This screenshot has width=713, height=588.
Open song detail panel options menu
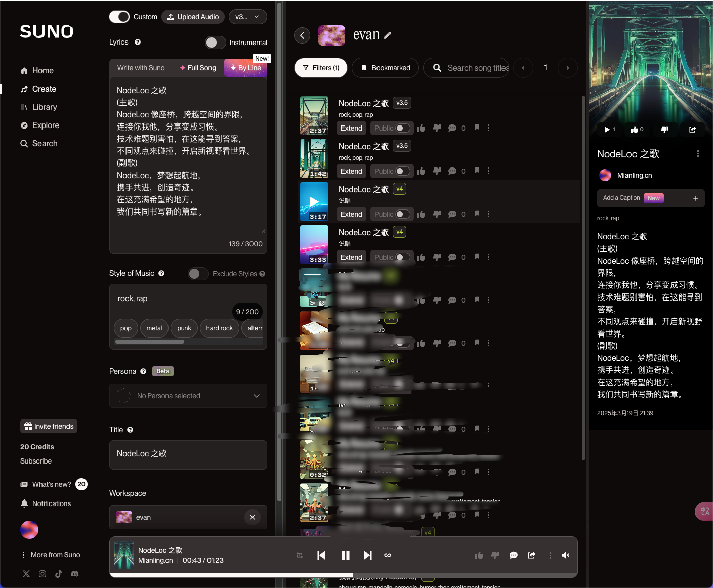point(698,154)
